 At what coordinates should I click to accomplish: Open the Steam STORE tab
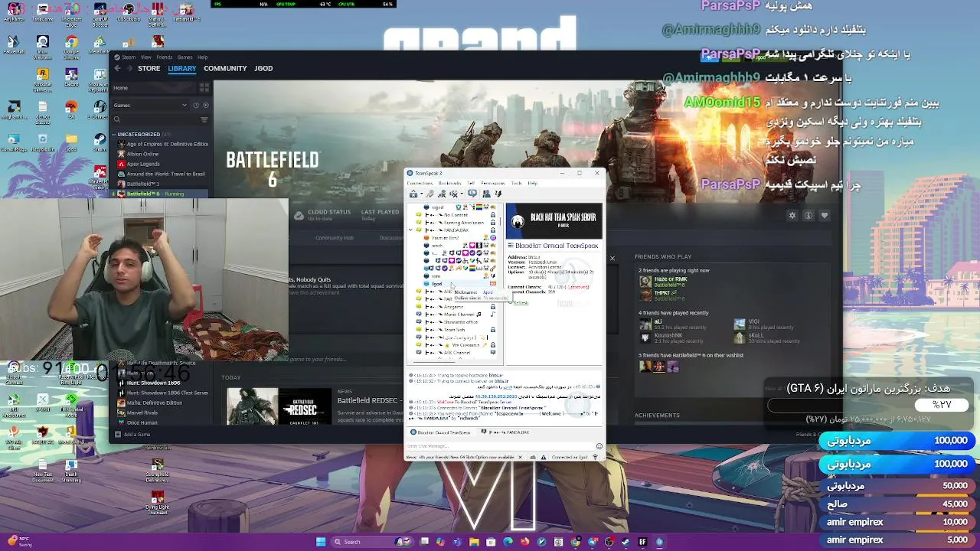coord(149,68)
